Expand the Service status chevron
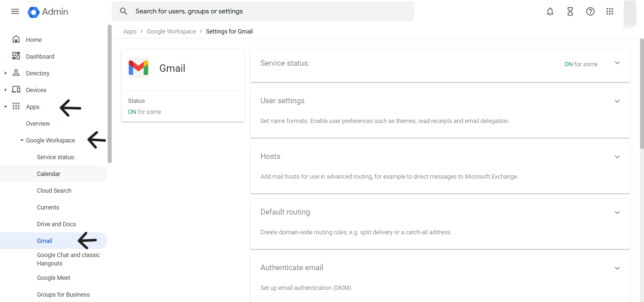Screen dimensions: 644x302 click(617, 63)
